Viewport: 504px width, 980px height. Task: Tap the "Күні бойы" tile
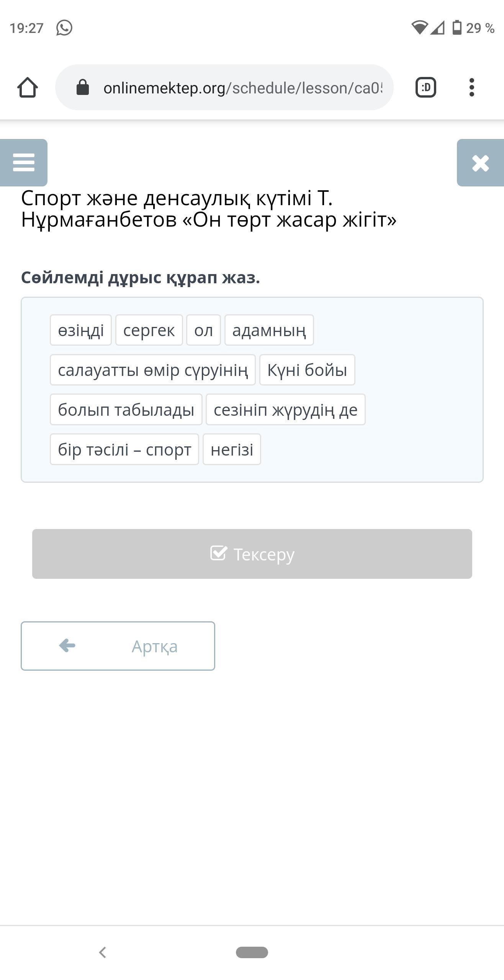307,370
